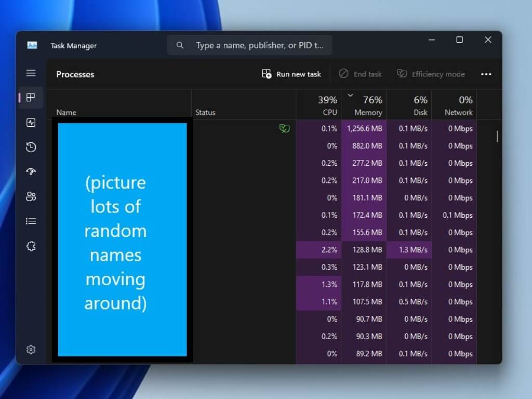Screen dimensions: 532x399
Task: Open App history from the sidebar
Action: tap(31, 147)
